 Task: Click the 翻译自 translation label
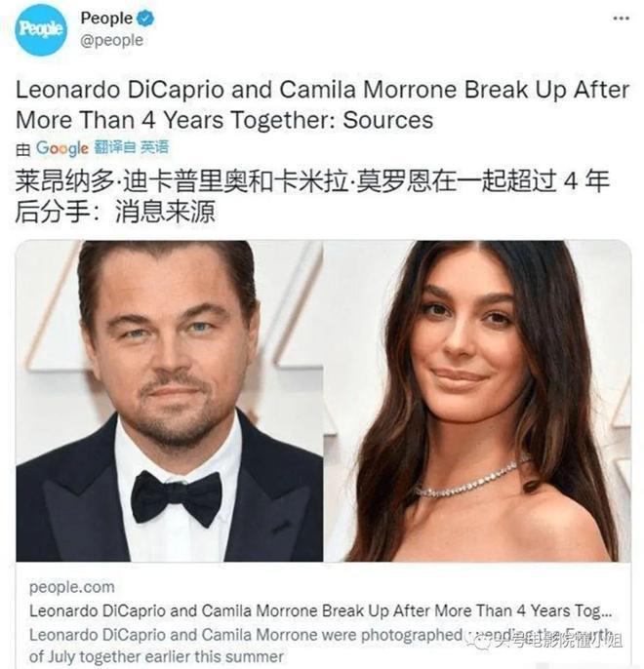[x=114, y=147]
